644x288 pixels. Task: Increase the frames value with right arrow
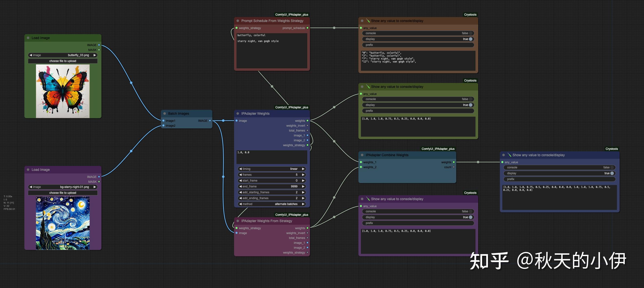(x=303, y=175)
